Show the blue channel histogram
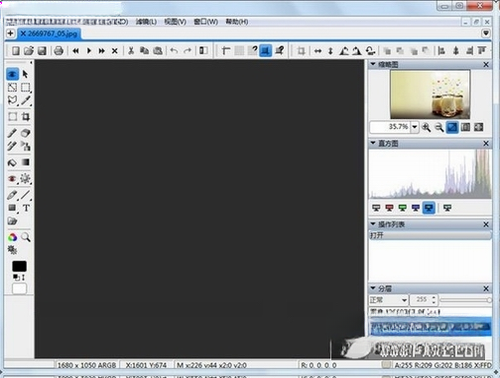Image resolution: width=500 pixels, height=378 pixels. click(415, 208)
